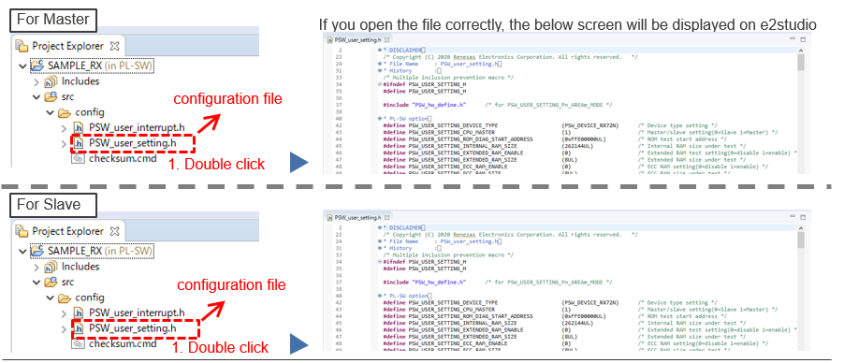Select PSW_user_setting.h editor tab in Master screen
Screen dimensions: 844x363
[x=355, y=40]
